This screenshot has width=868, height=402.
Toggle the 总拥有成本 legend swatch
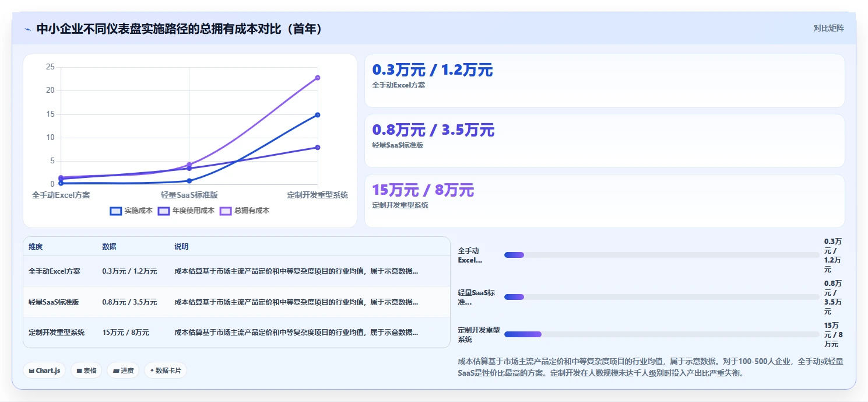pos(226,211)
